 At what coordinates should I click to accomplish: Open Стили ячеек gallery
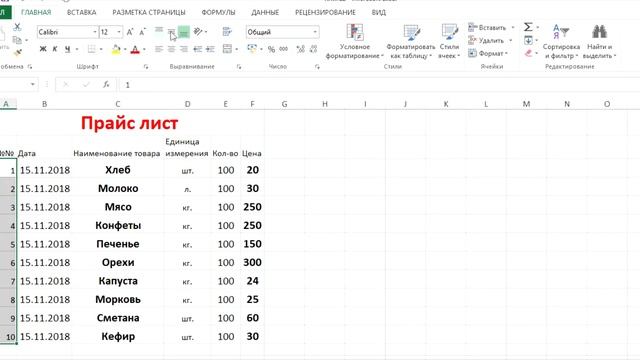449,41
